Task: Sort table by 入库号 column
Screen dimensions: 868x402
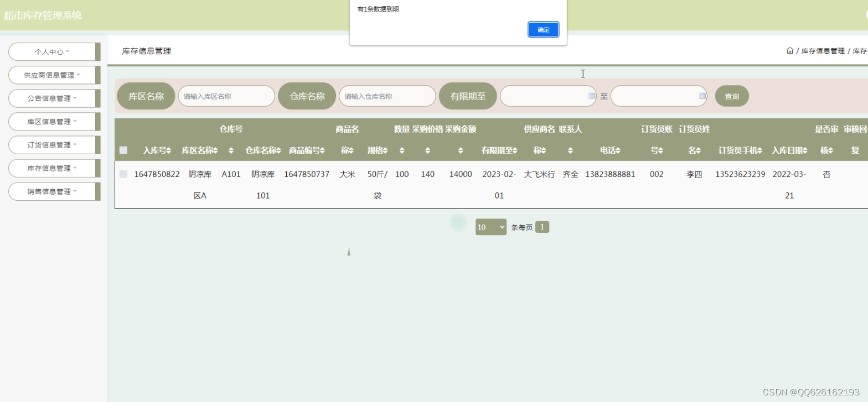Action: click(169, 150)
